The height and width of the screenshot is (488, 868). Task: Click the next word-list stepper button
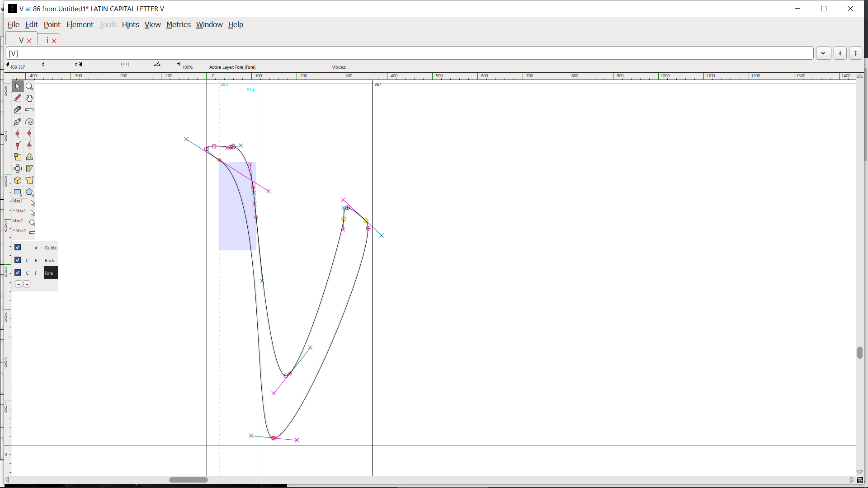click(855, 53)
